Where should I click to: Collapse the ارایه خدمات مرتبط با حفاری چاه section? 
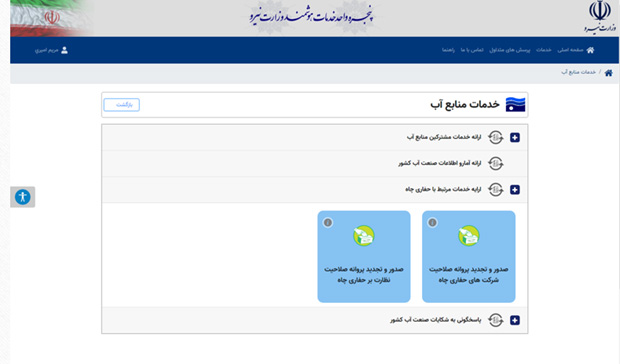coord(515,190)
